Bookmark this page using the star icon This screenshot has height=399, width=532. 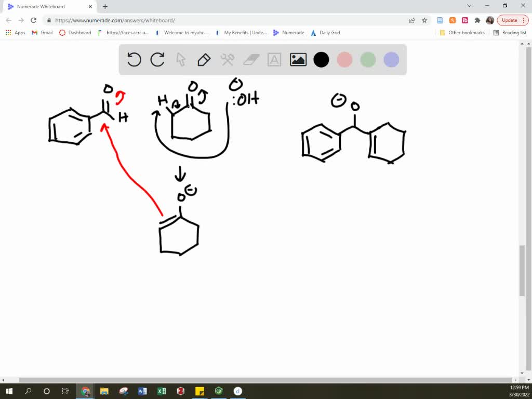[x=424, y=20]
